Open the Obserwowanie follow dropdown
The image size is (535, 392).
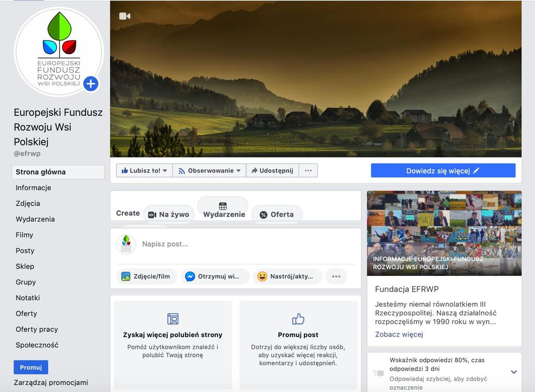pyautogui.click(x=210, y=171)
